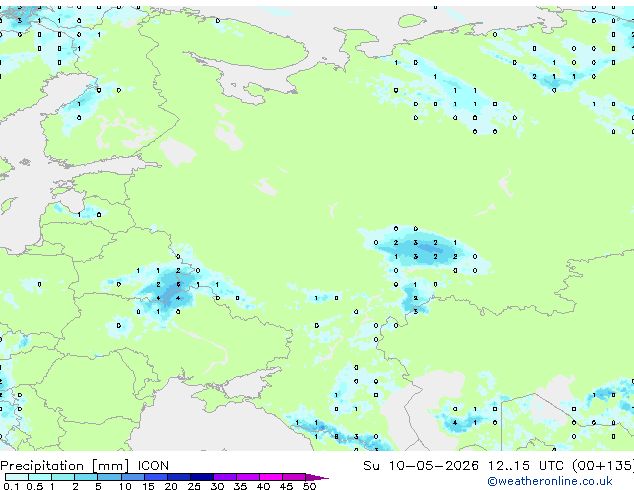Click the "0.1" legend label
634x490 pixels.
click(12, 486)
